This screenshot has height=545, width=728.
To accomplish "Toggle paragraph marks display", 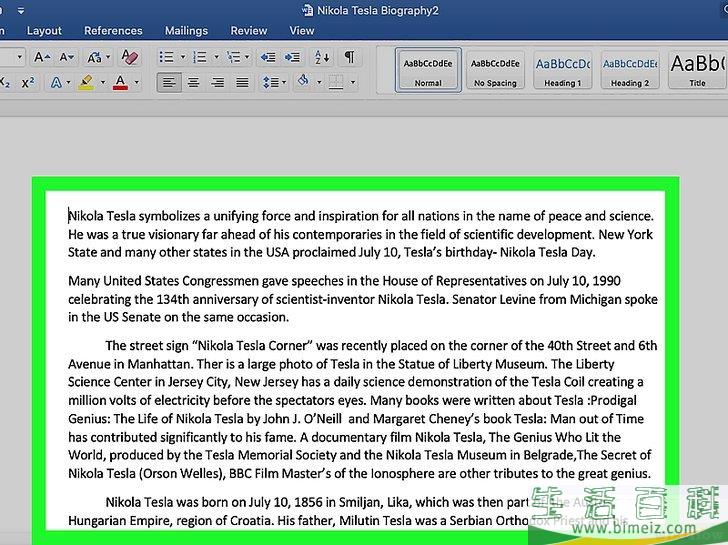I will (x=349, y=57).
